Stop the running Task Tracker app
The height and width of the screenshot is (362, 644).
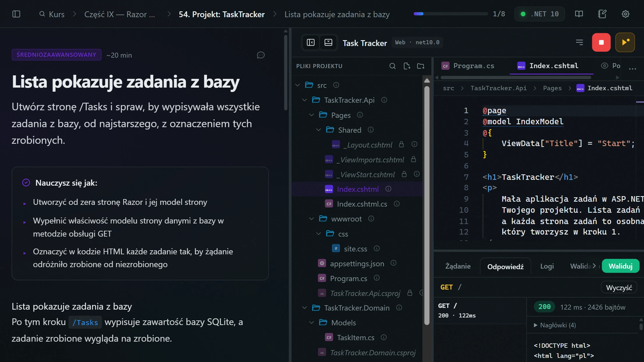(x=601, y=42)
